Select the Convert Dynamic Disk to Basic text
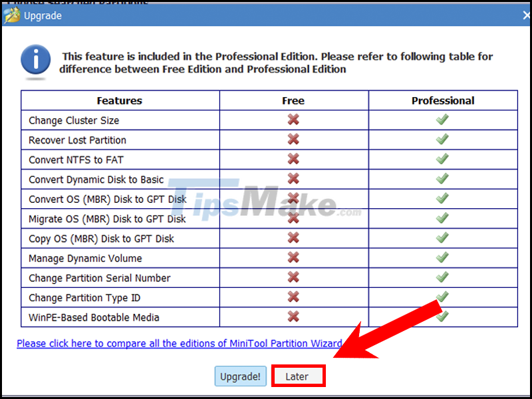 click(x=96, y=180)
